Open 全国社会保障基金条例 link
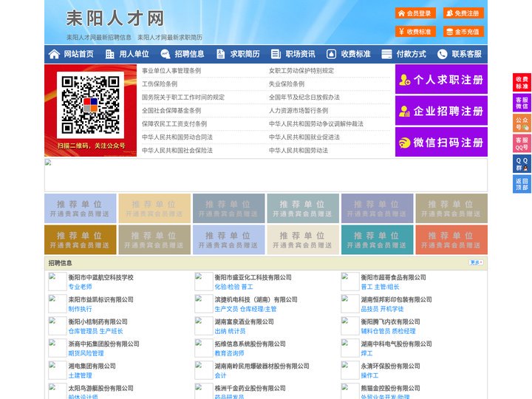This screenshot has height=399, width=532. 171,110
